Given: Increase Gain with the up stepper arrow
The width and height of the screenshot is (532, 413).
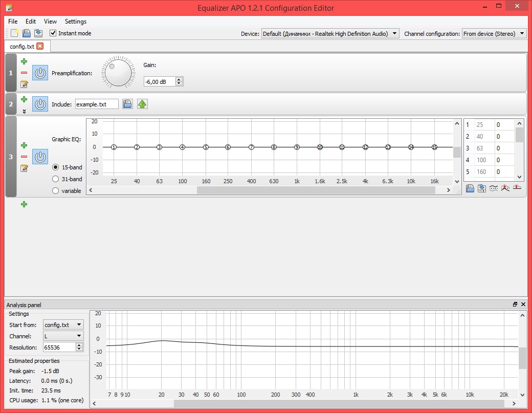Looking at the screenshot, I should (x=179, y=79).
